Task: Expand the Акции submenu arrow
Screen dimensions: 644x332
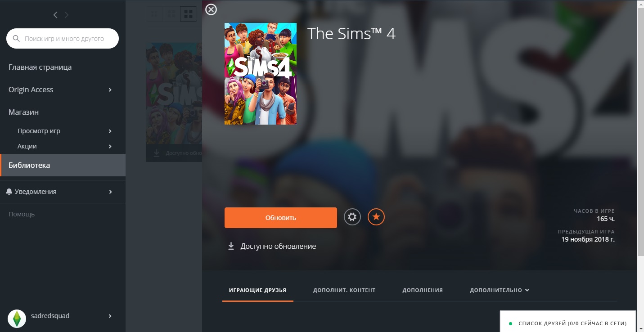Action: [110, 147]
